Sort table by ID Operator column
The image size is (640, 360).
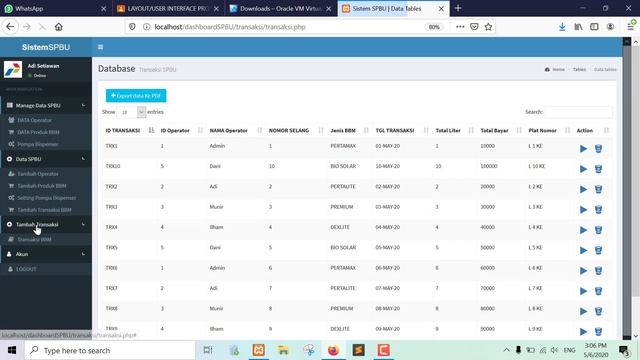[x=182, y=131]
